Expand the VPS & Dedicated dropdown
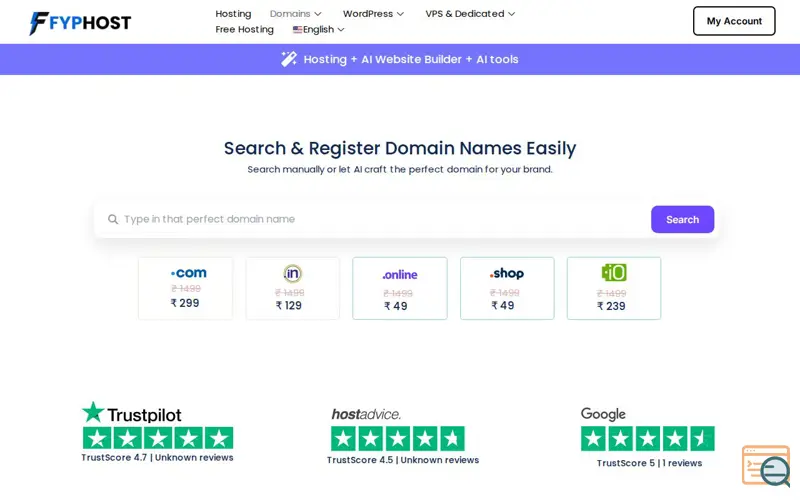Viewport: 800px width, 500px height. [470, 14]
